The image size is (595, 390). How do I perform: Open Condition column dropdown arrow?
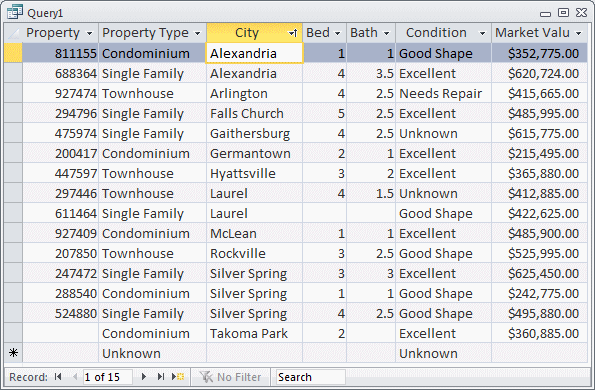pyautogui.click(x=482, y=33)
